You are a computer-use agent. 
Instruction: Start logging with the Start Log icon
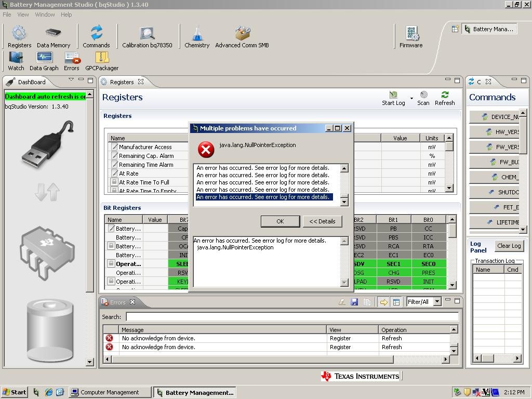393,98
